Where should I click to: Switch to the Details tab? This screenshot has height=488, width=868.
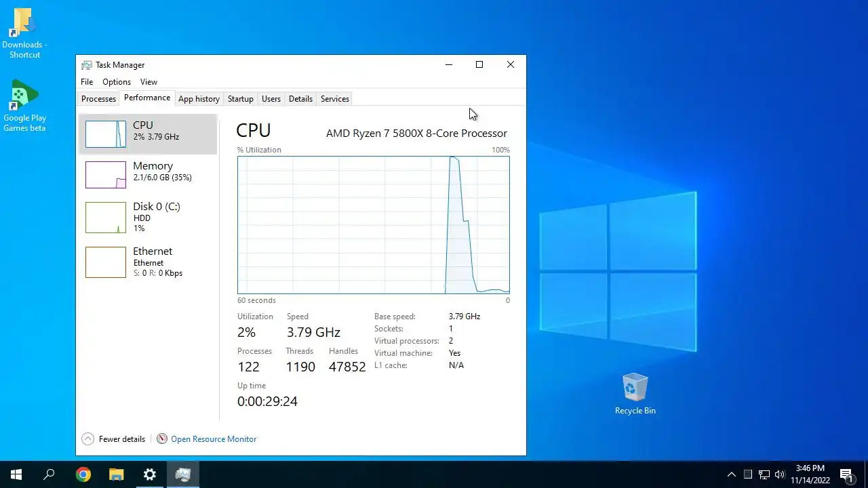[x=300, y=99]
